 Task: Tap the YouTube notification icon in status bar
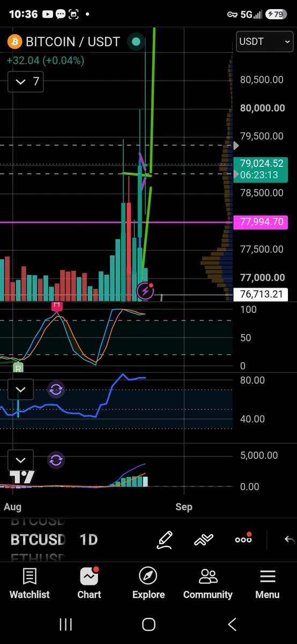(48, 14)
